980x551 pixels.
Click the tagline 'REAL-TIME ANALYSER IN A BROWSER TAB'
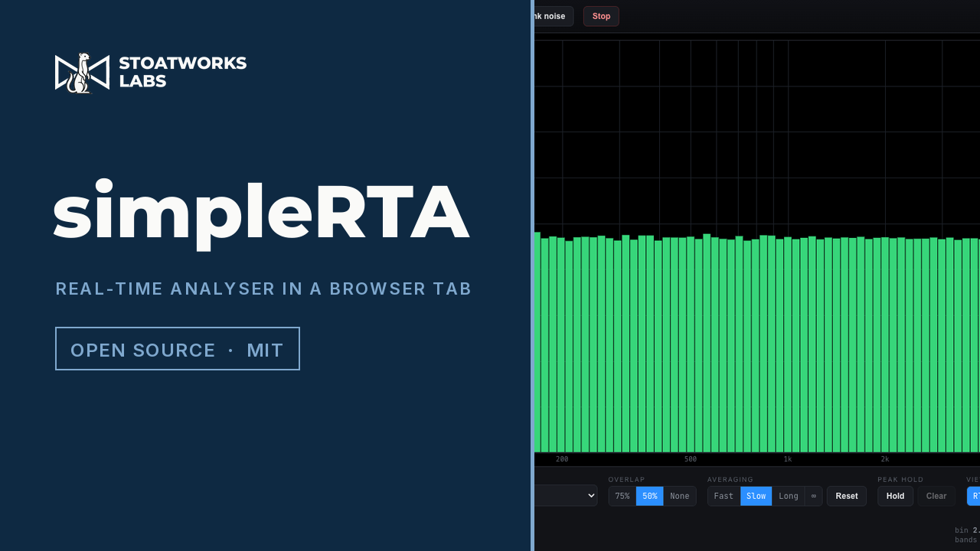tap(263, 289)
